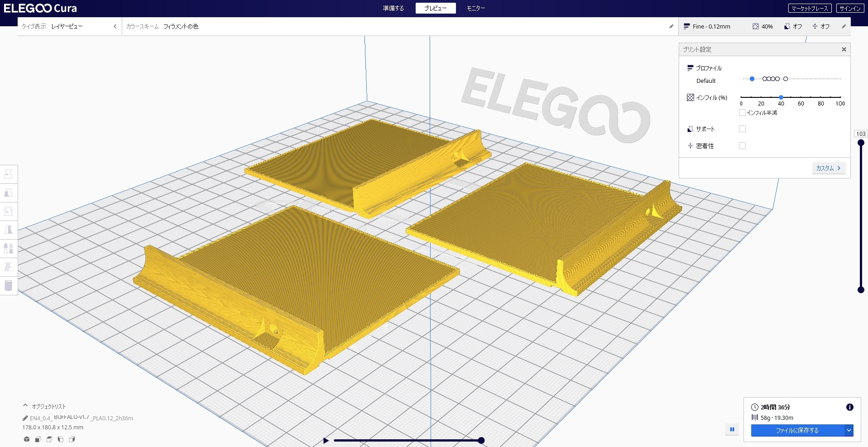This screenshot has height=447, width=868.
Task: Switch to 3D perspective view cube icon
Action: (27, 439)
